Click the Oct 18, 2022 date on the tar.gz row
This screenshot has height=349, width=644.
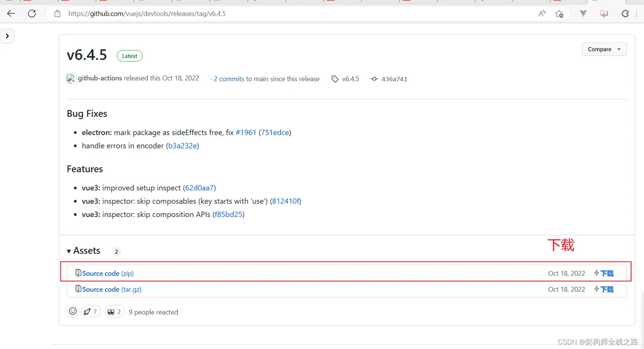point(567,289)
